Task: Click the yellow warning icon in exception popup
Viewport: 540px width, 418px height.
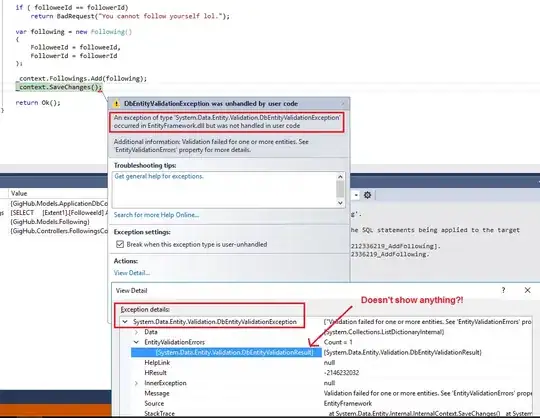Action: [116, 104]
